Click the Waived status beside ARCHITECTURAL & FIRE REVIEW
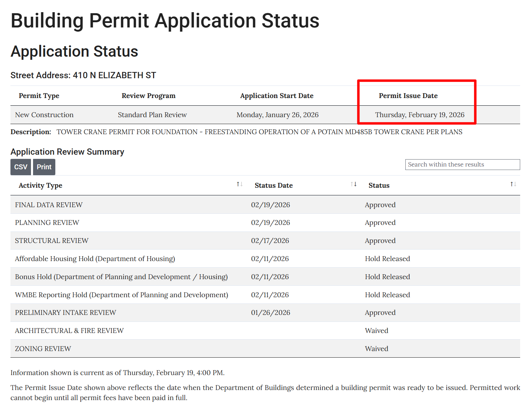532x414 pixels. tap(376, 330)
